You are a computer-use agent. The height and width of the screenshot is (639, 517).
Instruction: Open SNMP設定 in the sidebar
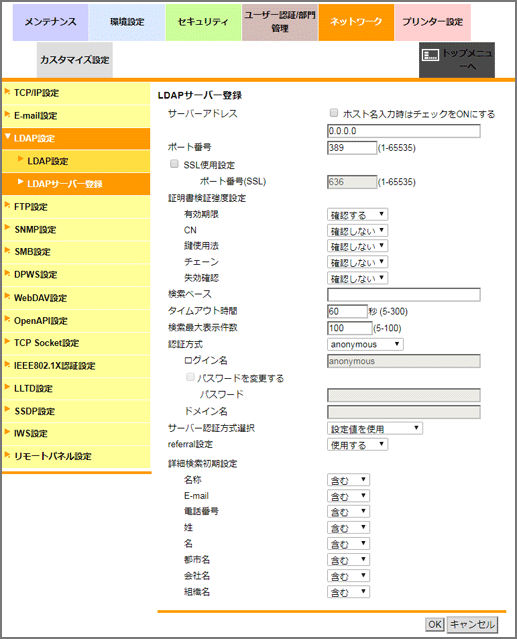(76, 230)
